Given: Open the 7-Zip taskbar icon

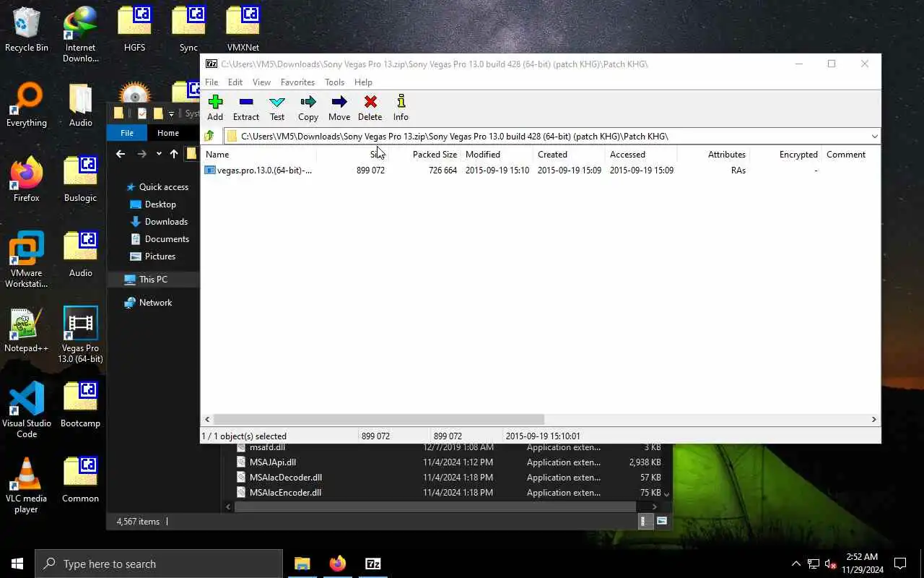Looking at the screenshot, I should coord(373,564).
